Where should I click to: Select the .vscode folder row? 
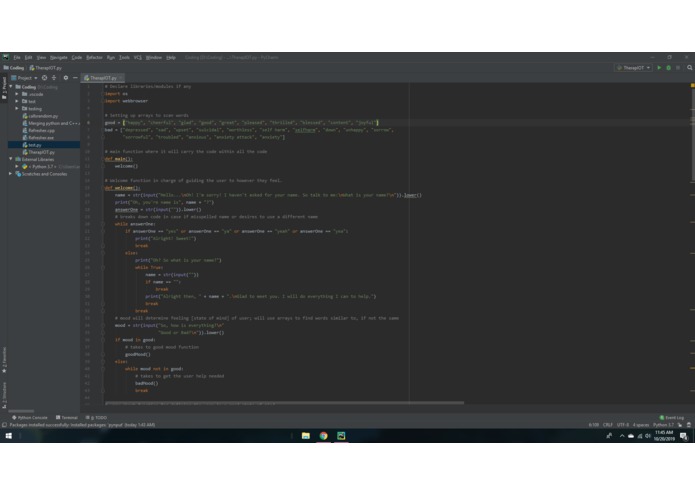click(43, 94)
